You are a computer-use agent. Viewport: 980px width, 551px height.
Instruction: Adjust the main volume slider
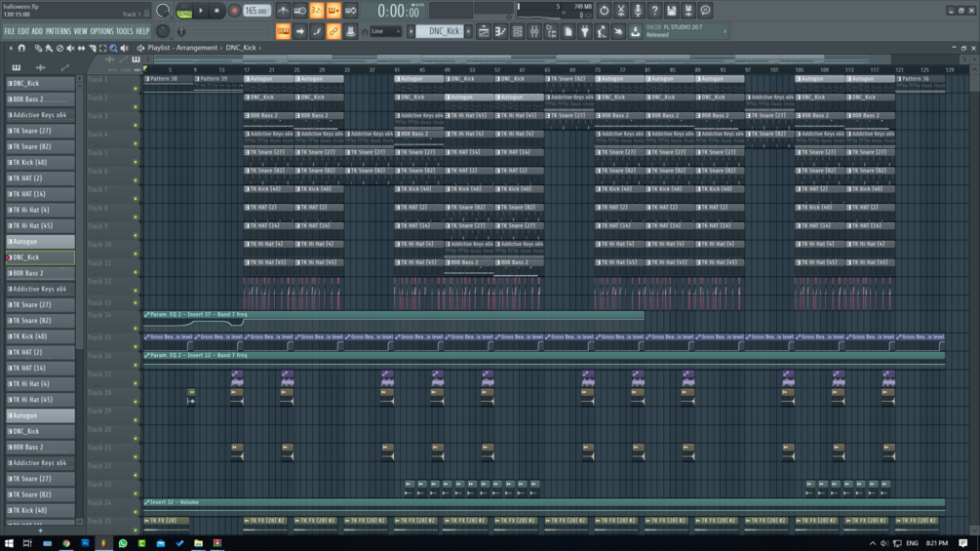[x=163, y=11]
